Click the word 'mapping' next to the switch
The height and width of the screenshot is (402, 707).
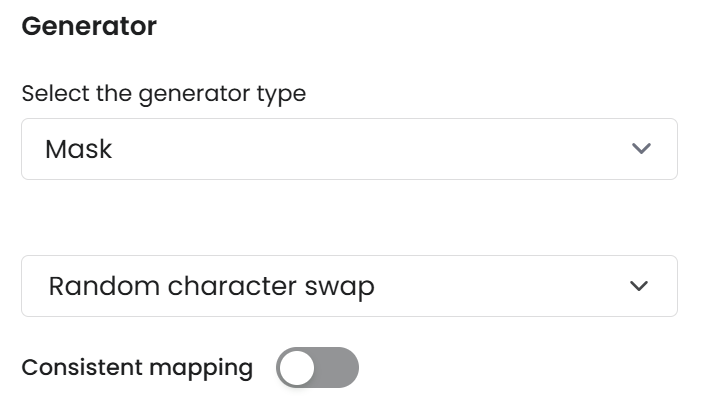(x=203, y=368)
